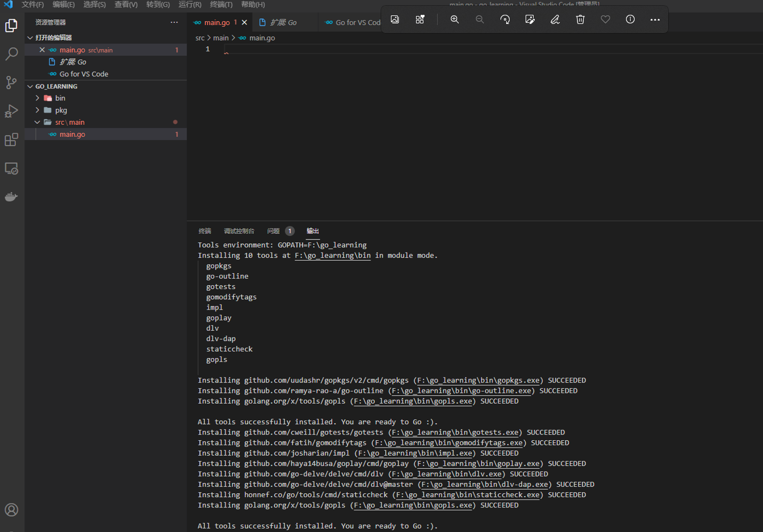This screenshot has height=532, width=763.
Task: Open the go-outline.exe path link
Action: 462,391
